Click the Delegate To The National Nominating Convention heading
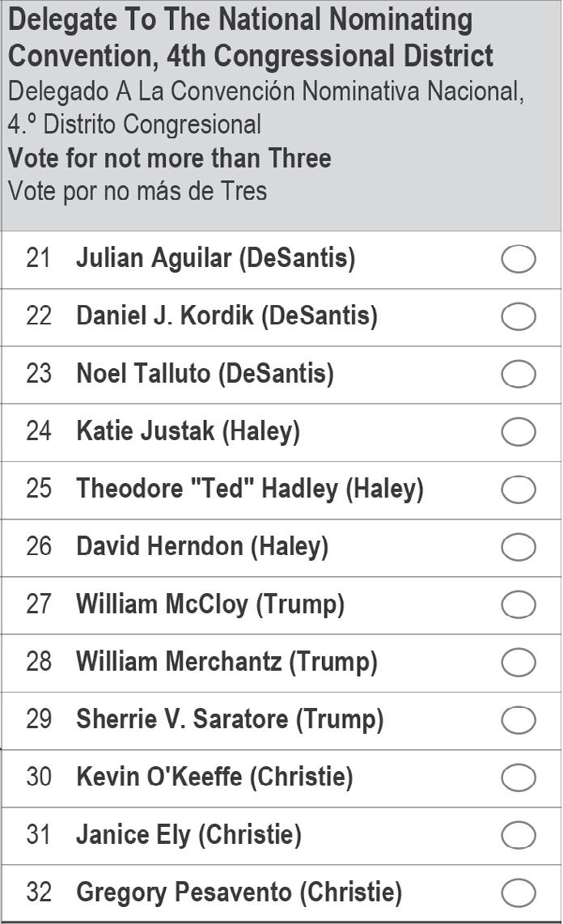Screen dimensions: 563x924 click(x=251, y=38)
